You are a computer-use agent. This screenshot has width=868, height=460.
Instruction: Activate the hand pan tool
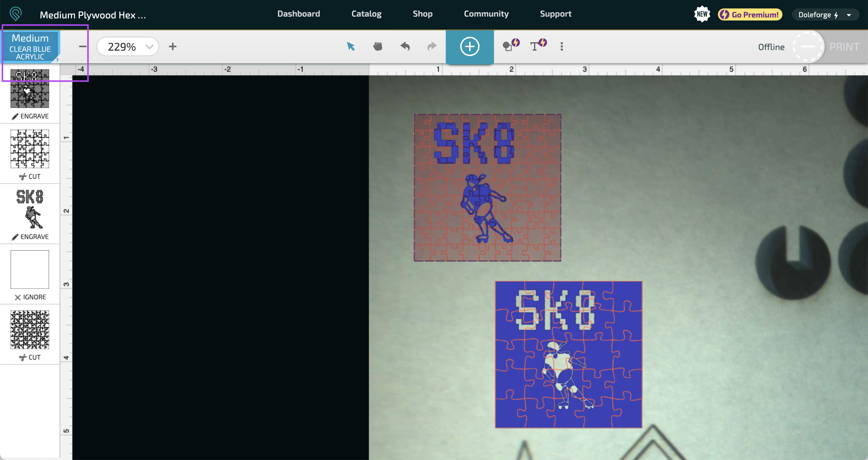point(378,46)
